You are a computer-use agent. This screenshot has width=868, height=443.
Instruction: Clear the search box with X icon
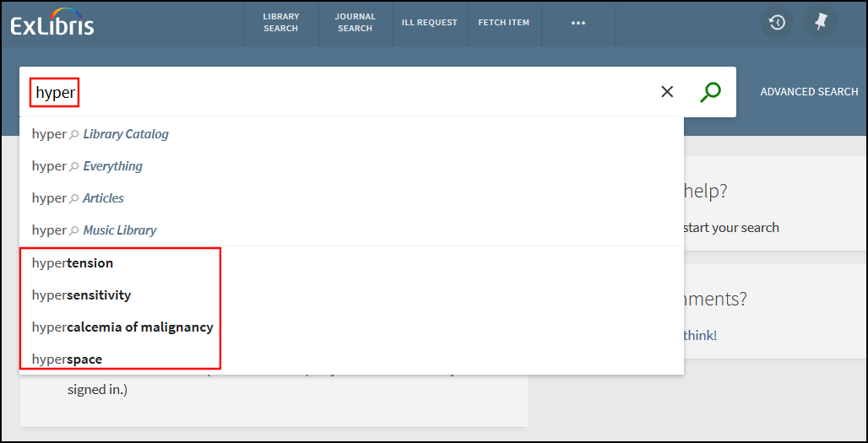pyautogui.click(x=667, y=91)
